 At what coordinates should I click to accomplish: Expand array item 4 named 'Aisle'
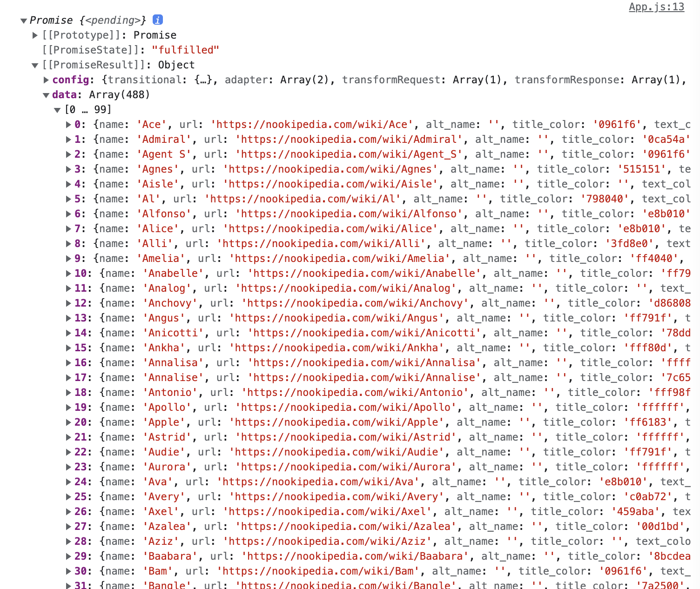point(68,184)
